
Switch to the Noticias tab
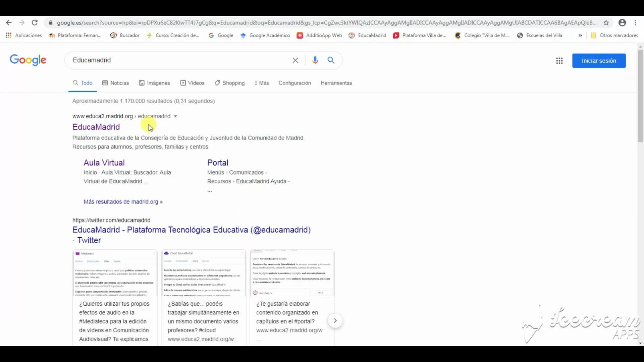pos(116,83)
